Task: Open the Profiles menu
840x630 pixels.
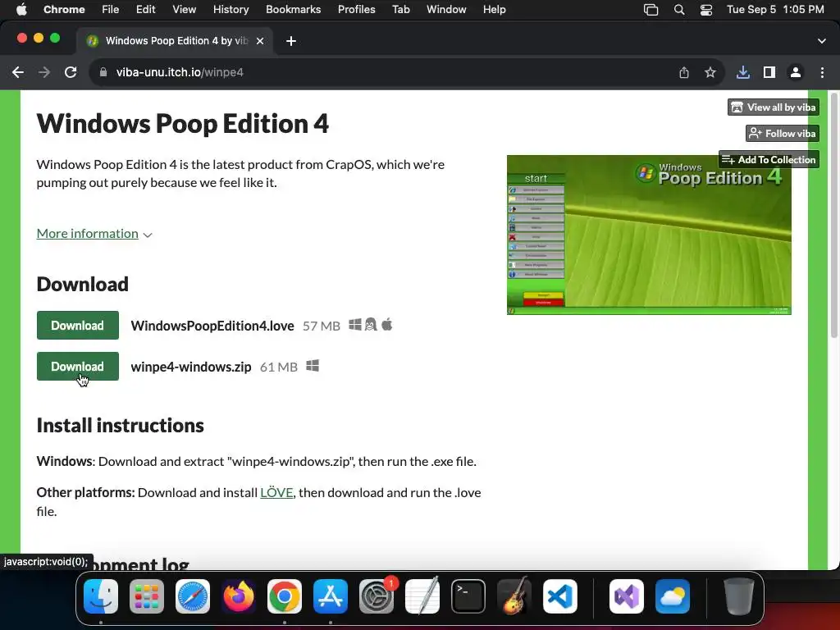Action: [356, 10]
